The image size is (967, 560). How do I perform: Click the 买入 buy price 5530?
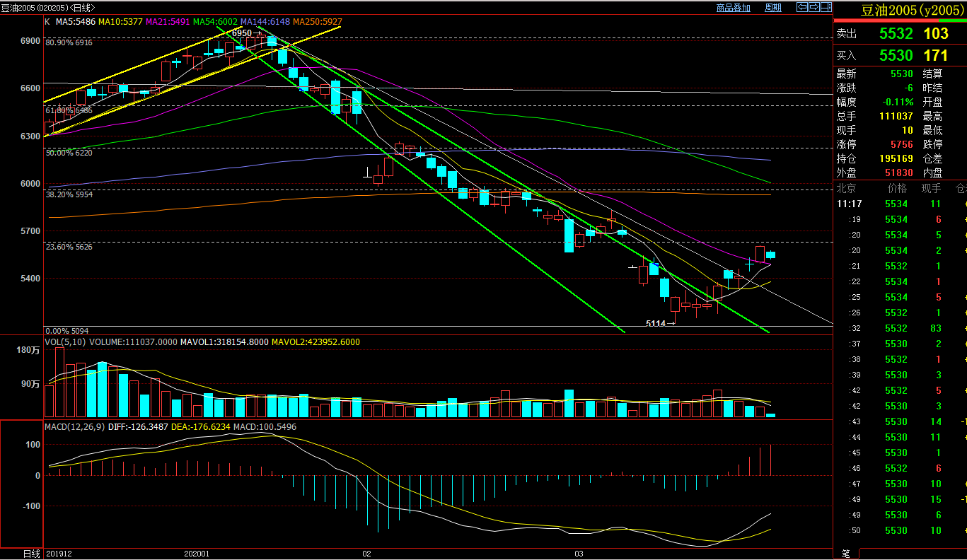(896, 55)
